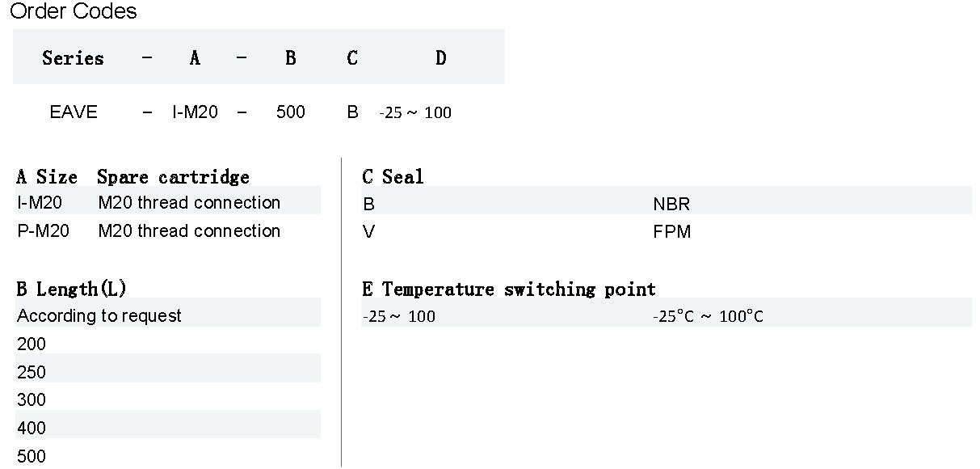Select "I-M20" in the example order code row
The width and height of the screenshot is (980, 469).
click(195, 112)
